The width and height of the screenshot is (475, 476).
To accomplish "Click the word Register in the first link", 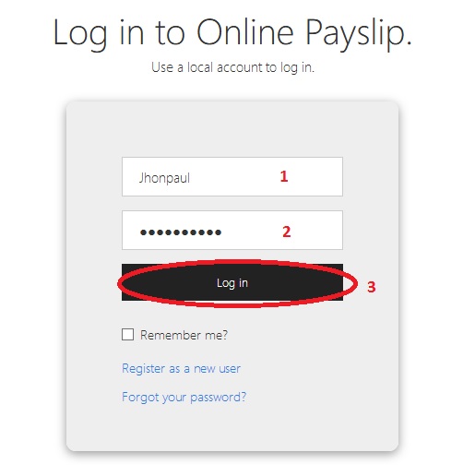I will coord(144,369).
